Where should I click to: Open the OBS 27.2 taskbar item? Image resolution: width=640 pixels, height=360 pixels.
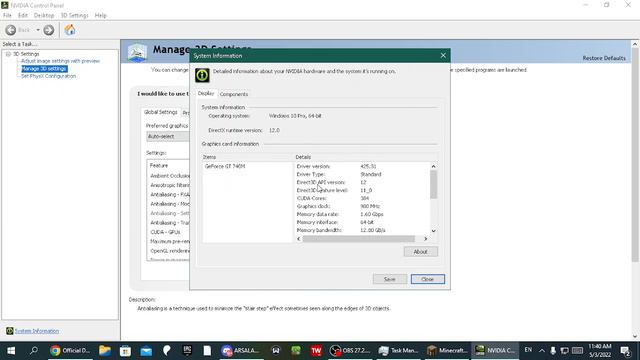(350, 350)
